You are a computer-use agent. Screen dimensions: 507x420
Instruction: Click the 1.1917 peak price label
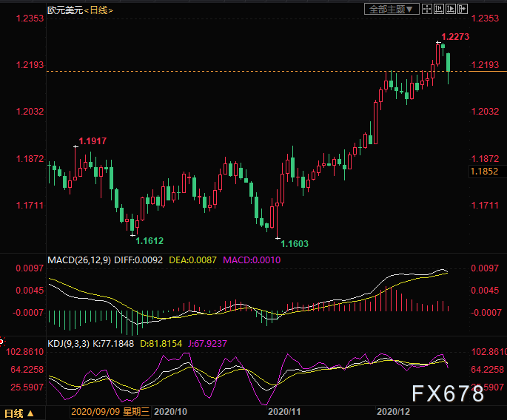(x=93, y=140)
